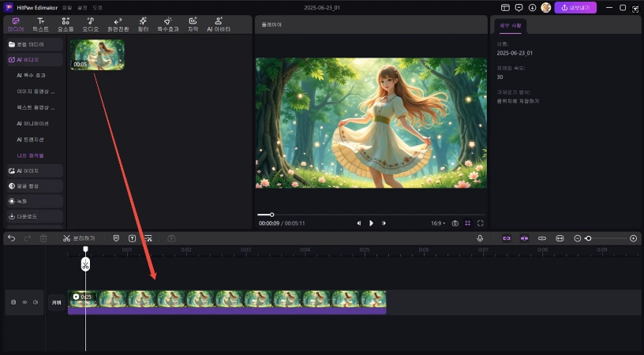Click the 원위치에 저장하기 import method text

[x=518, y=101]
